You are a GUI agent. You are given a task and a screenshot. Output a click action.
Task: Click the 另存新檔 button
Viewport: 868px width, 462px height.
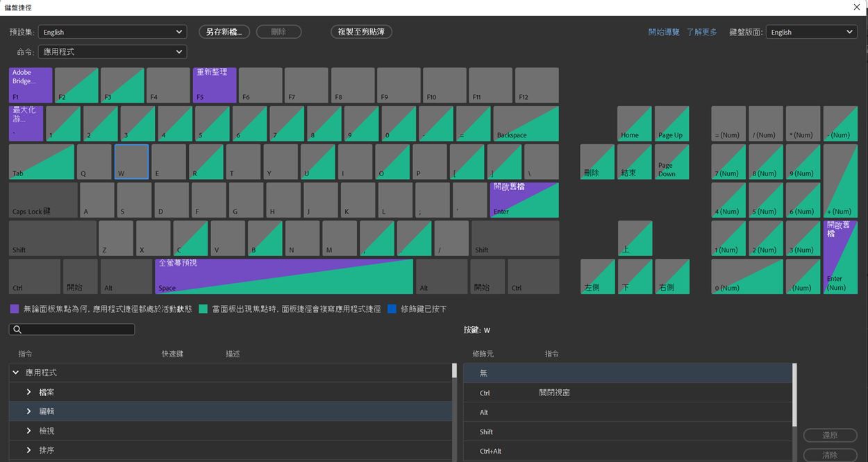pyautogui.click(x=224, y=32)
